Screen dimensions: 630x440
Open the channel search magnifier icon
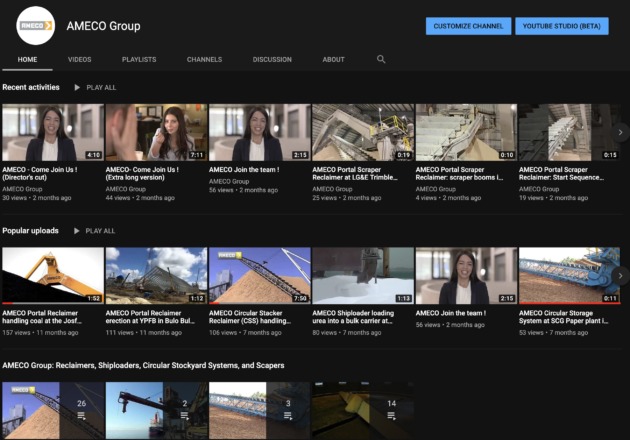[x=381, y=59]
